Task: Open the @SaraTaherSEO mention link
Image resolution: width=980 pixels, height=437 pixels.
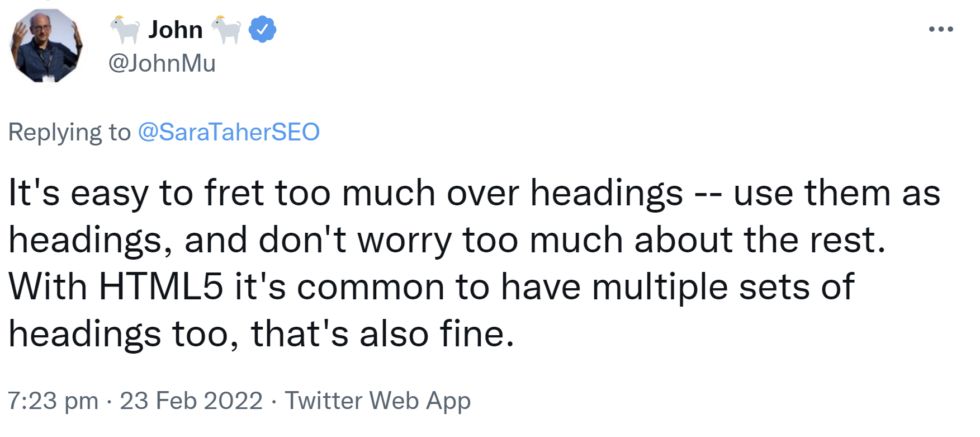Action: [x=229, y=132]
